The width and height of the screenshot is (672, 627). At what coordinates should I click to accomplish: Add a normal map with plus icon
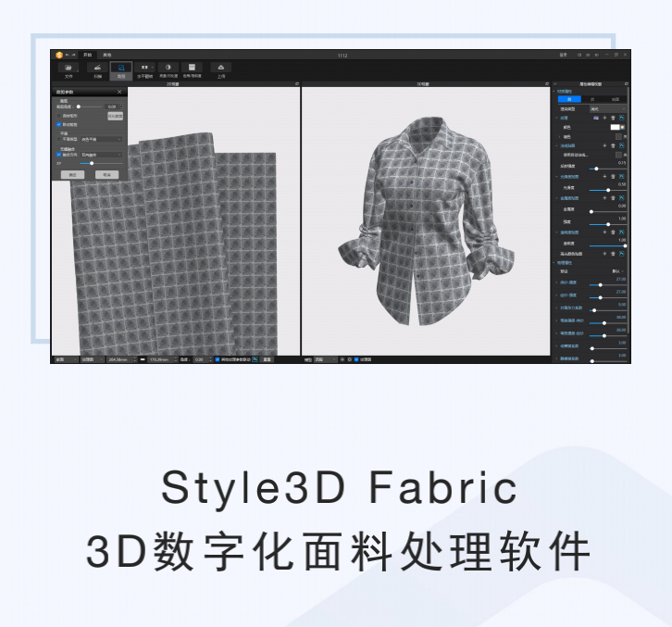(604, 145)
